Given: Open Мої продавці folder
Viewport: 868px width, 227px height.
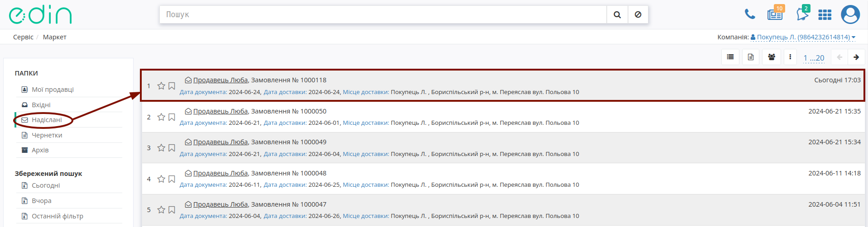Looking at the screenshot, I should click(x=53, y=90).
